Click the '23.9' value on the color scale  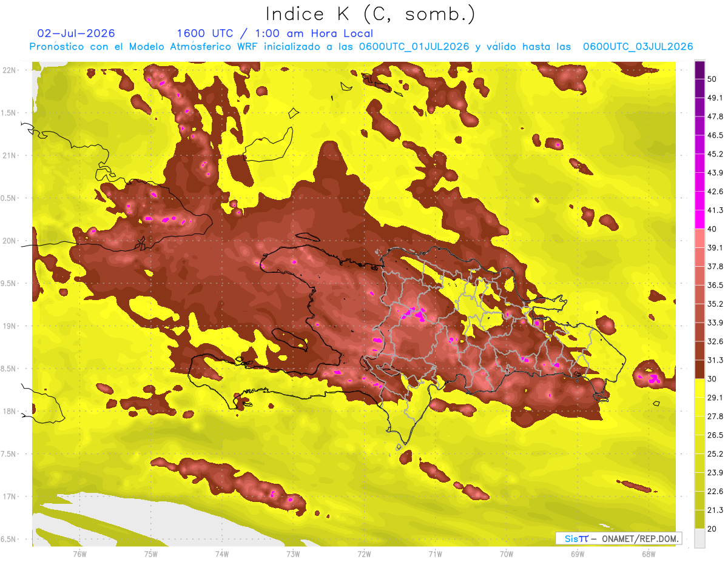[x=715, y=473]
